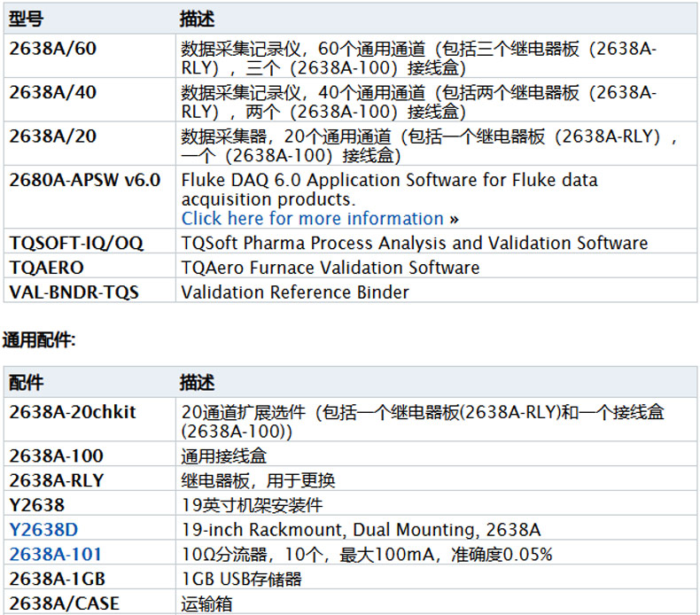Select the VAL-BNDR-TQS row label
The height and width of the screenshot is (615, 700).
pos(74,292)
